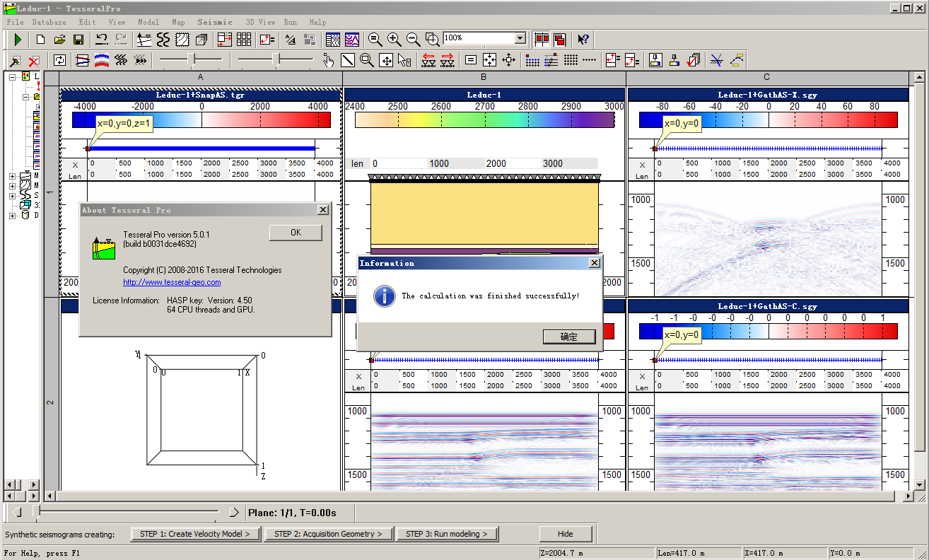Select the diagonal line drawing tool
The height and width of the screenshot is (560, 929).
tap(348, 61)
